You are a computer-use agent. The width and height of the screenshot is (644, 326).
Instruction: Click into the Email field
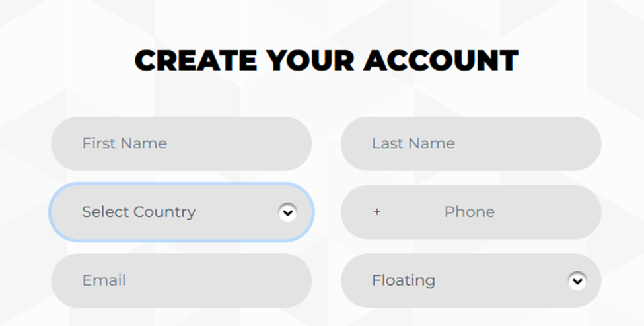[182, 280]
